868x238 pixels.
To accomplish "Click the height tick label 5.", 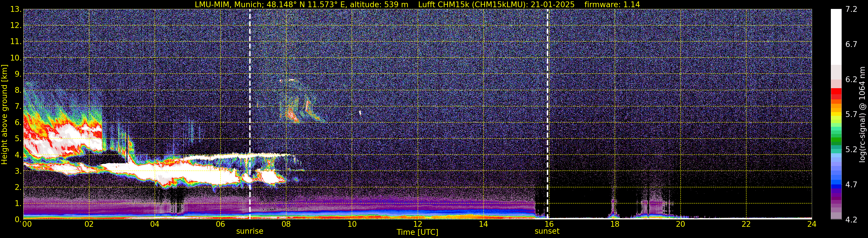I will (18, 139).
